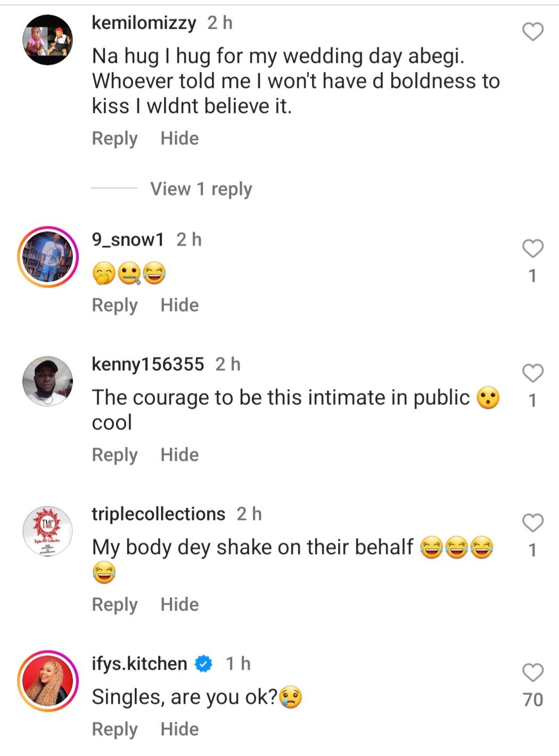This screenshot has height=756, width=559.
Task: Open kemilomizzy's profile picture
Action: (x=48, y=40)
